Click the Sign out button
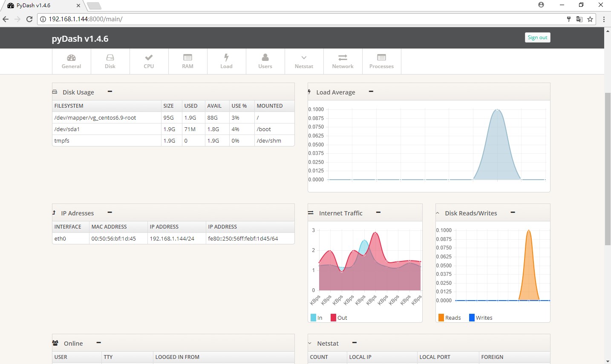Screen dimensions: 611x364 point(538,37)
